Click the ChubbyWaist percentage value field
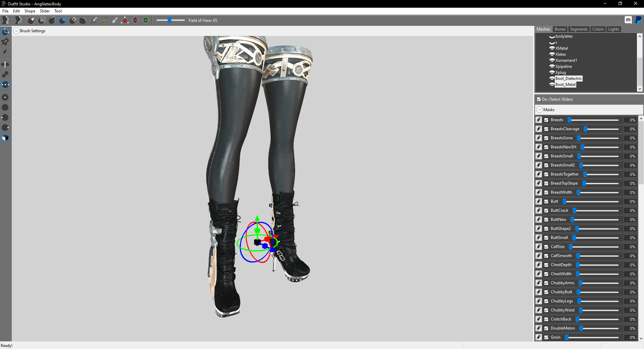644x349 pixels. [x=630, y=310]
